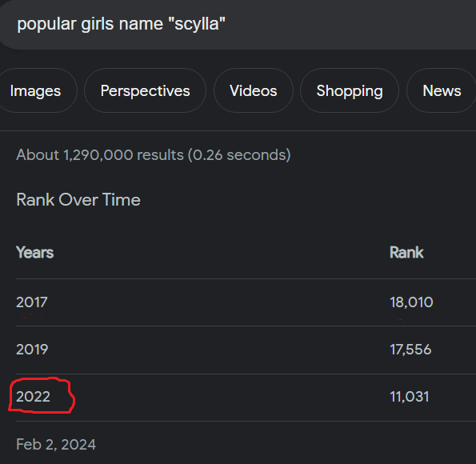Show Shopping results
Image resolution: width=476 pixels, height=464 pixels.
coord(350,90)
